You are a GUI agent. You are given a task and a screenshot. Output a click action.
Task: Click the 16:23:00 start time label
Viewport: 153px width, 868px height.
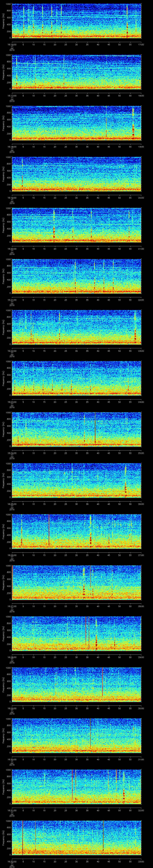[12, 402]
